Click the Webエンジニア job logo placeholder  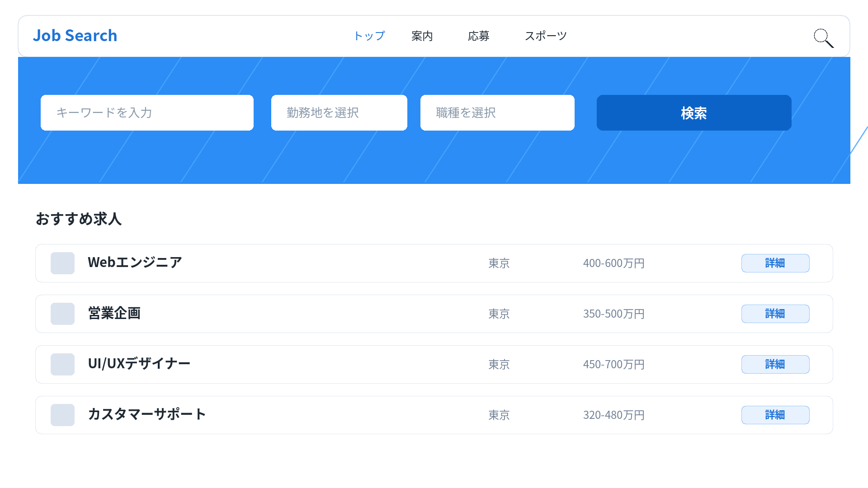62,263
